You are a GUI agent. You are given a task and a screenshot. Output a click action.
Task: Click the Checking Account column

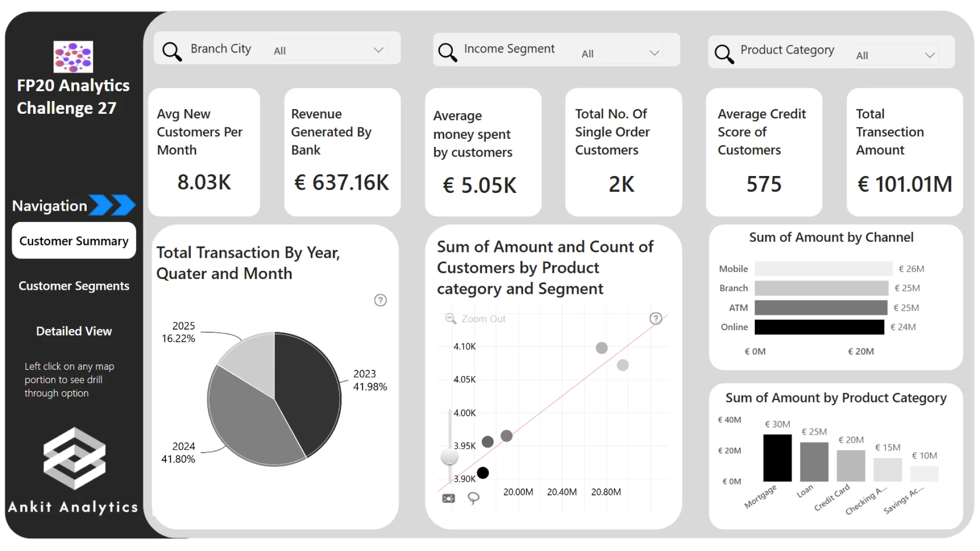(888, 470)
